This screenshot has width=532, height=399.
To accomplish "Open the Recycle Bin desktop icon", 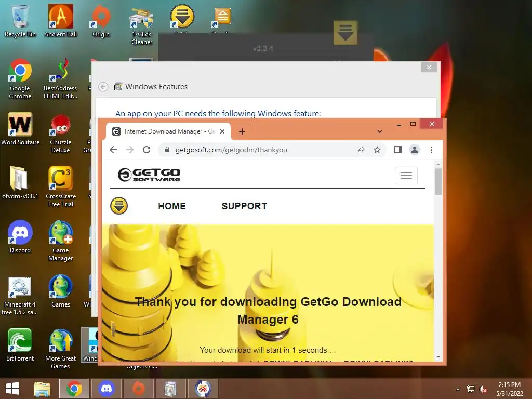I will [x=20, y=21].
